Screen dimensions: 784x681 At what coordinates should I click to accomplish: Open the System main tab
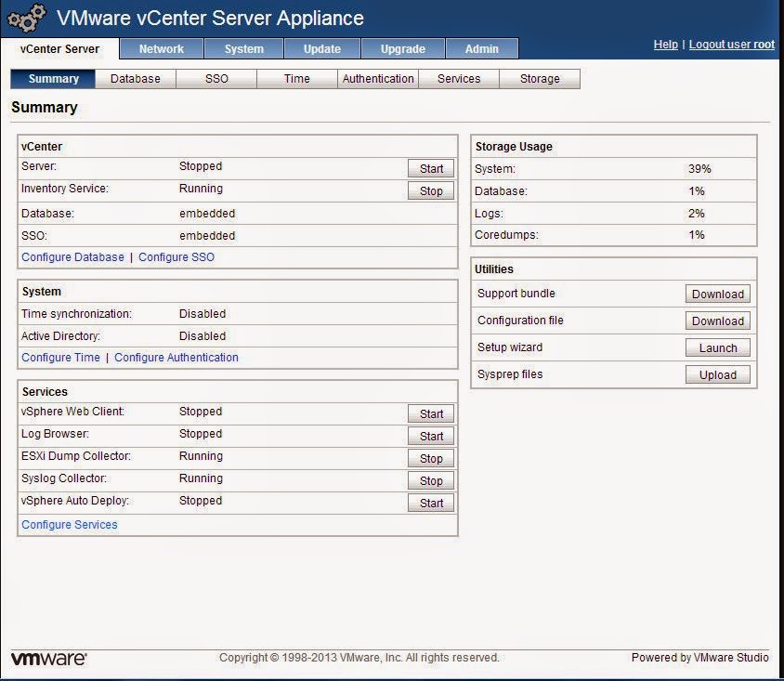pyautogui.click(x=244, y=49)
